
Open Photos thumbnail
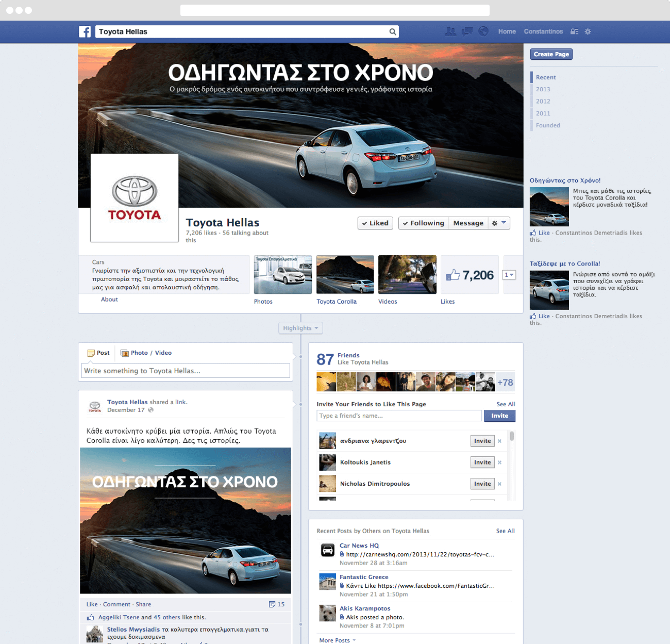point(283,275)
